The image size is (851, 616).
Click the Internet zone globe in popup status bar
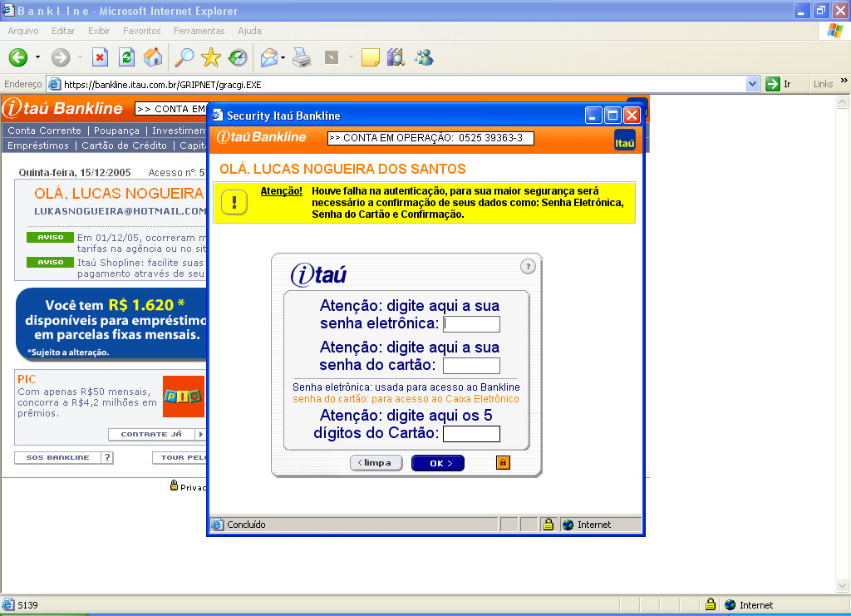pyautogui.click(x=568, y=525)
